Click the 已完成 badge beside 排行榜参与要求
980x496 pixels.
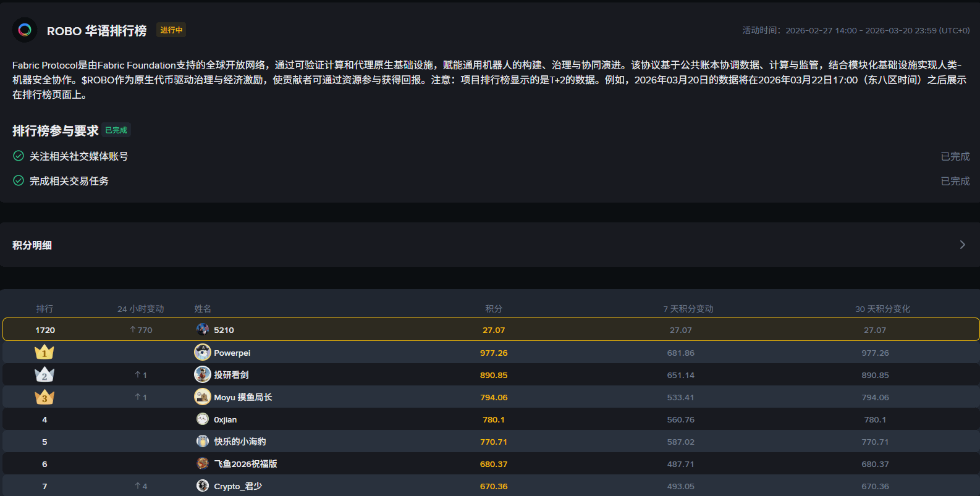[x=116, y=130]
